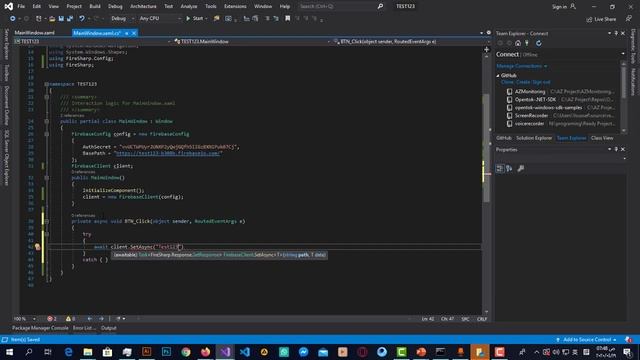This screenshot has height=360, width=640.
Task: Click the Visual Studio logo icon
Action: [8, 7]
